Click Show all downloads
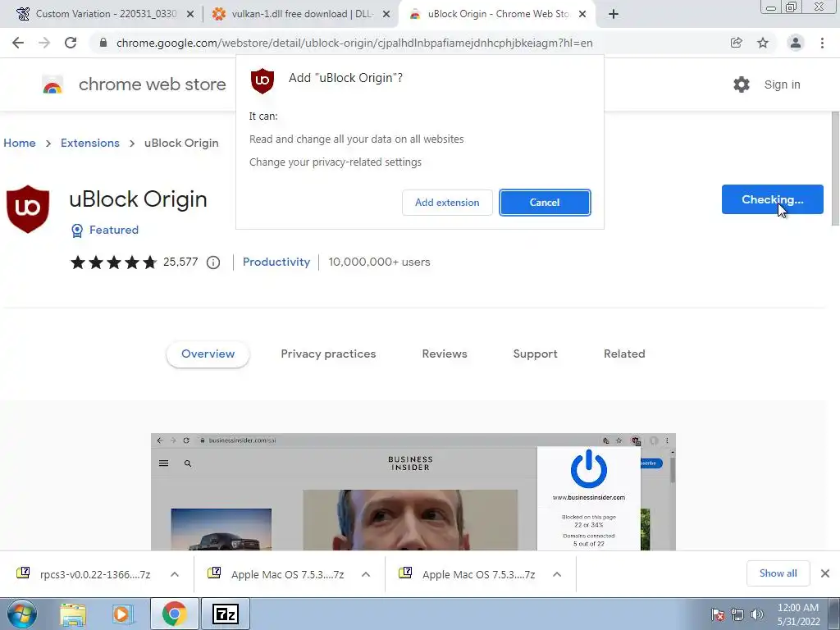The image size is (840, 630). coord(778,573)
